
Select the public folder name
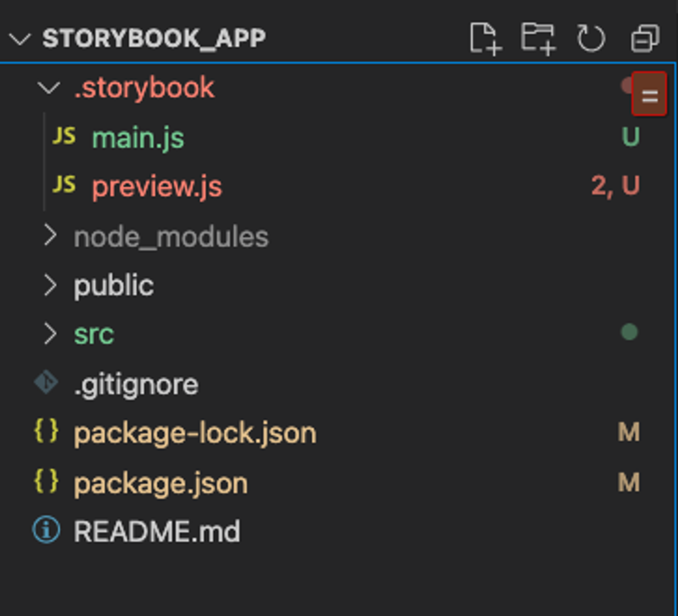pos(114,285)
